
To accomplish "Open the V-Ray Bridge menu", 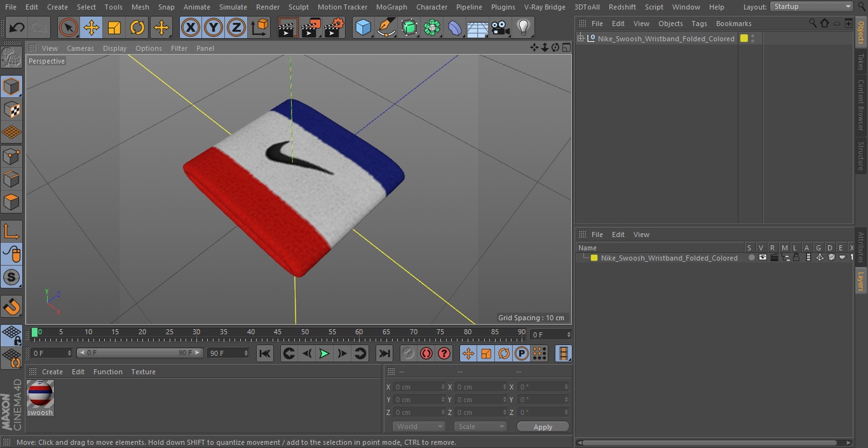I will (x=545, y=7).
